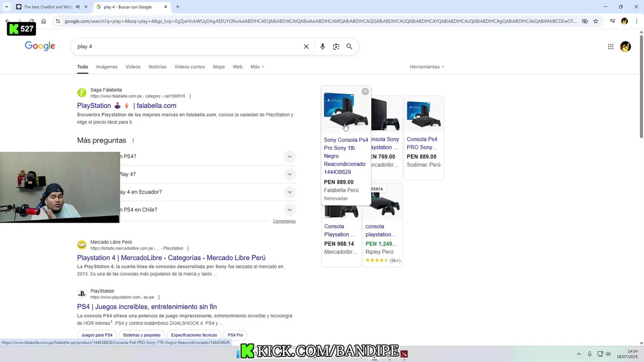Image resolution: width=644 pixels, height=362 pixels.
Task: Open 'Playstation 4 | MercadoLibre - Categorías' result
Action: (x=171, y=258)
